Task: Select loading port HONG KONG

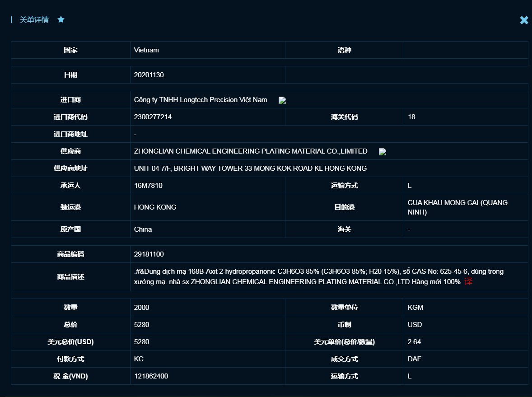Action: 155,207
